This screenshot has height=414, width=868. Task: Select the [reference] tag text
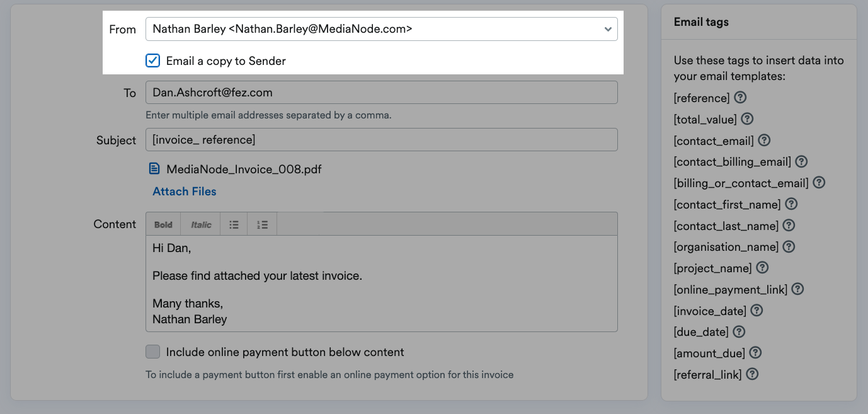click(702, 98)
